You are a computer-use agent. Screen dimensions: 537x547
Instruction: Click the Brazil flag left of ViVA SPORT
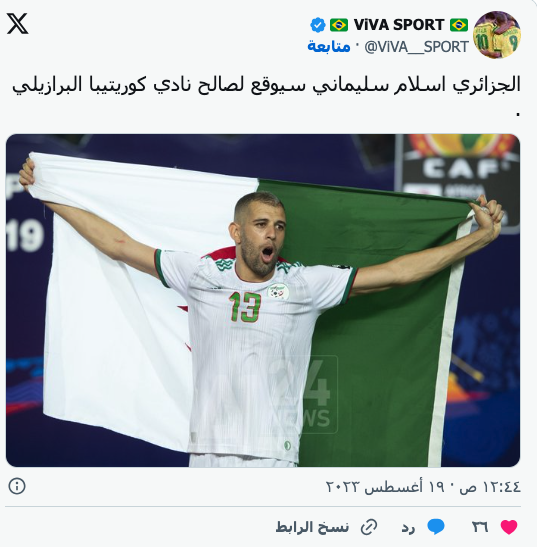point(339,25)
